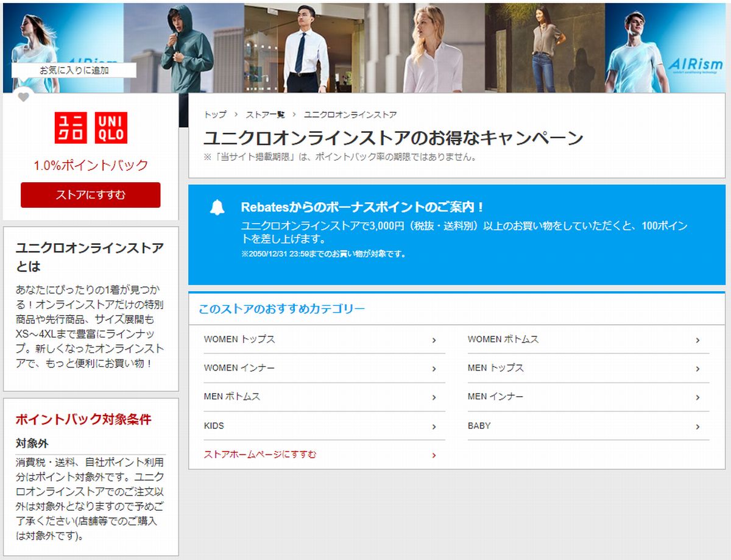This screenshot has width=731, height=560.
Task: Click the bell notification icon
Action: 217,208
